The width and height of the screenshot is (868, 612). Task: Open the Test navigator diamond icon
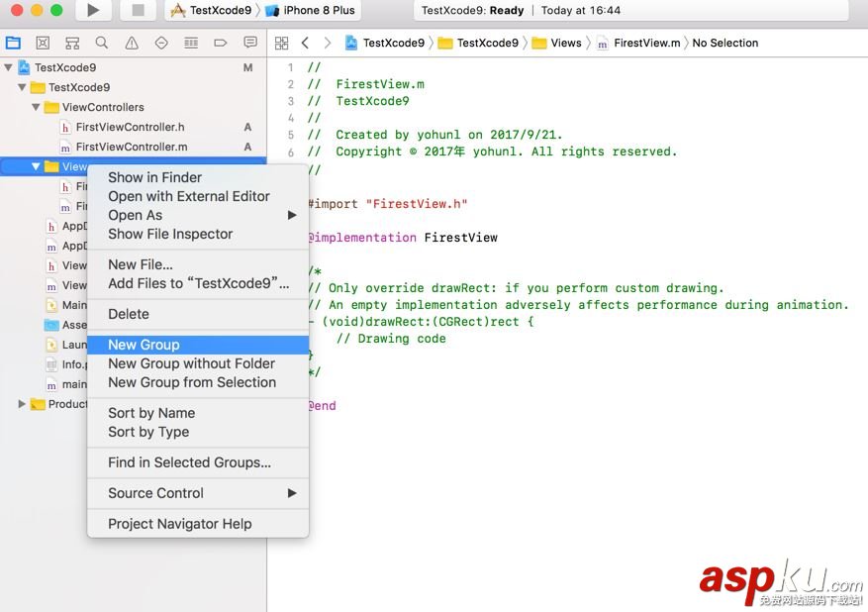[159, 43]
